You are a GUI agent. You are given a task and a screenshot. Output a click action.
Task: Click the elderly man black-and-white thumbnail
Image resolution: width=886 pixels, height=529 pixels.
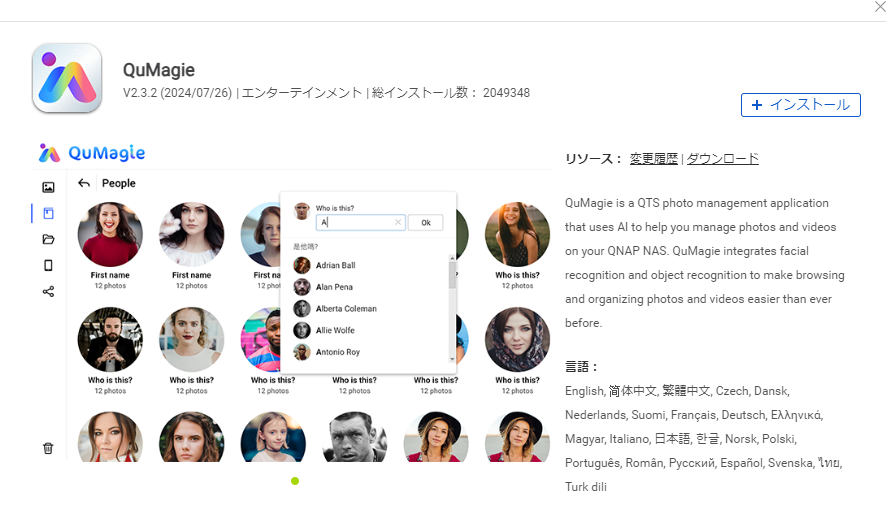[354, 437]
